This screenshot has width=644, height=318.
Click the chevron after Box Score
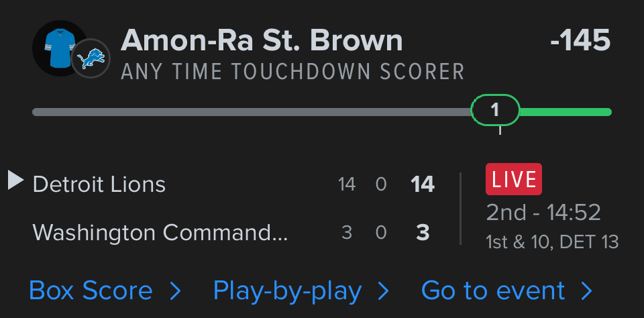[176, 290]
